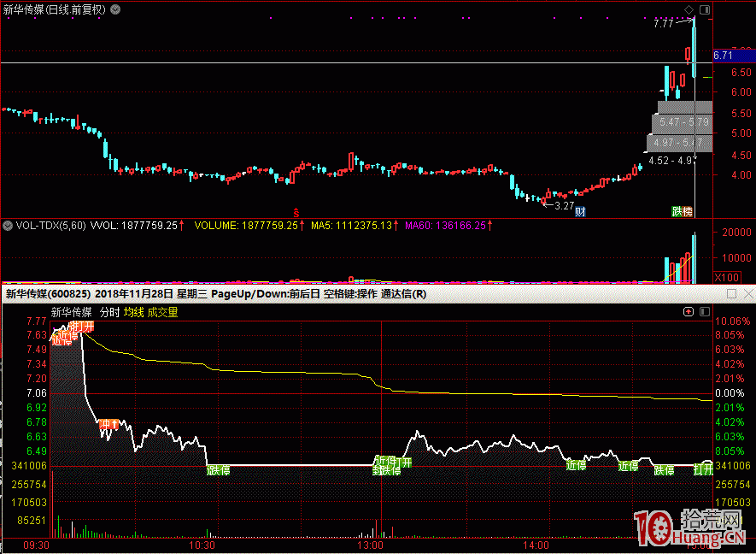The image size is (756, 554).
Task: Select the 分时 legend label
Action: coord(109,312)
